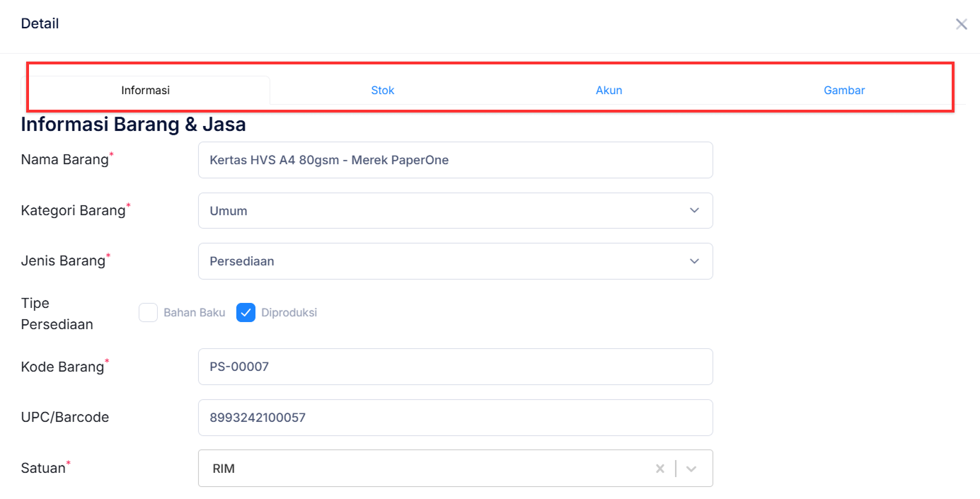Image resolution: width=980 pixels, height=499 pixels.
Task: Open the Jenis Barang chevron
Action: [694, 261]
